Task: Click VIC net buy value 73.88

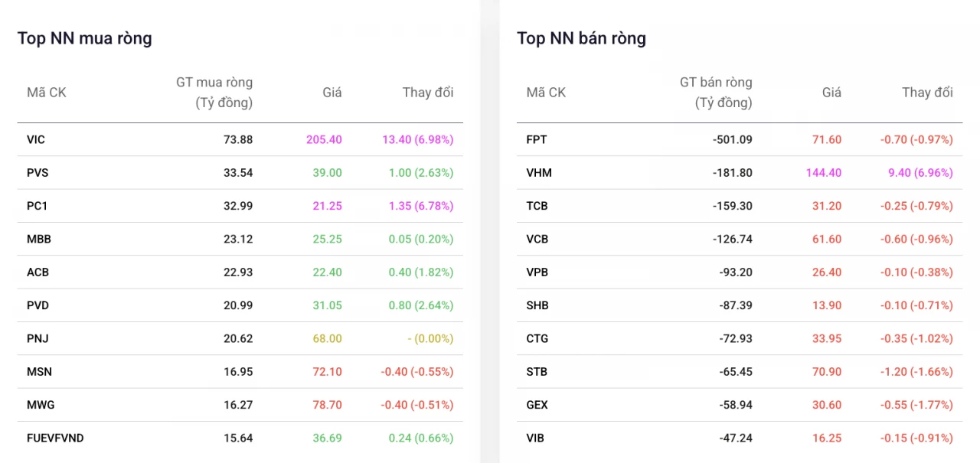Action: (x=238, y=139)
